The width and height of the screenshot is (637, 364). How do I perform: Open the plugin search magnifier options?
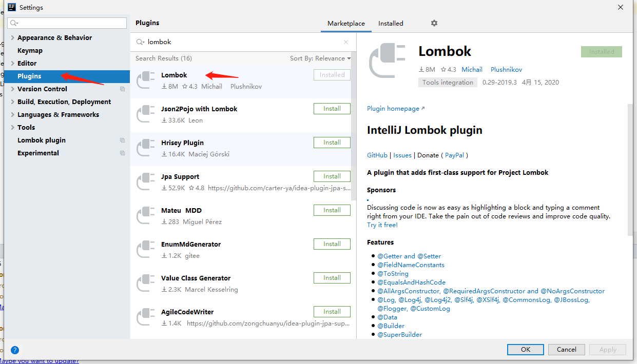(x=141, y=42)
